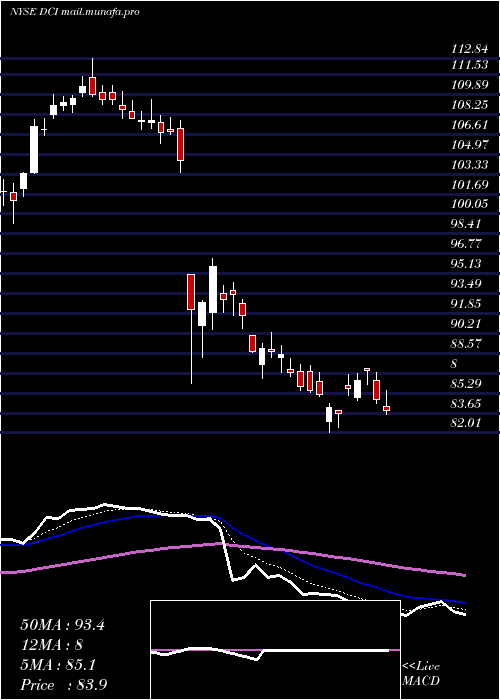Choose the 95.13 price level text
Viewport: 500px width, 700px height.
466,264
